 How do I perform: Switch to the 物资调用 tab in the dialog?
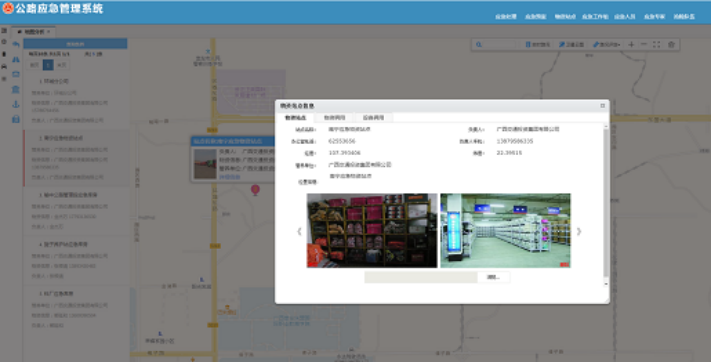point(335,118)
